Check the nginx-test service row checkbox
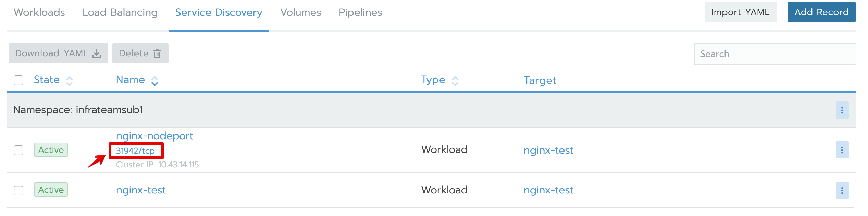The height and width of the screenshot is (216, 868). click(x=18, y=191)
